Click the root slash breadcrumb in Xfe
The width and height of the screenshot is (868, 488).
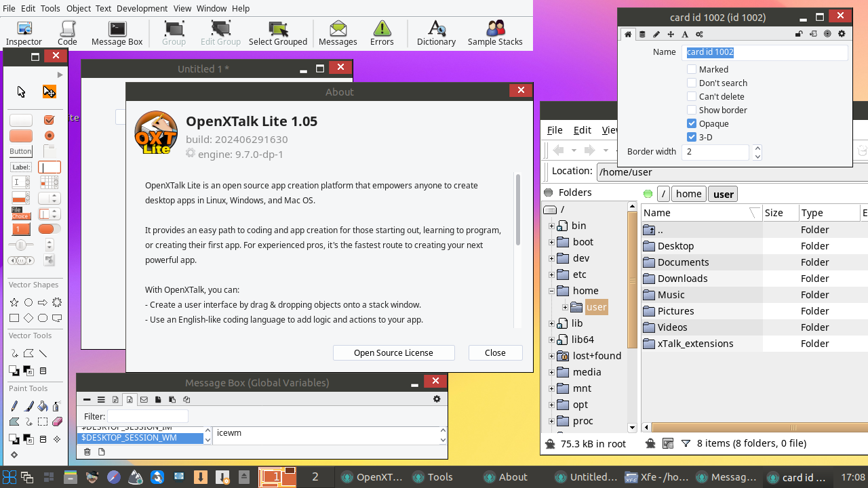click(663, 194)
